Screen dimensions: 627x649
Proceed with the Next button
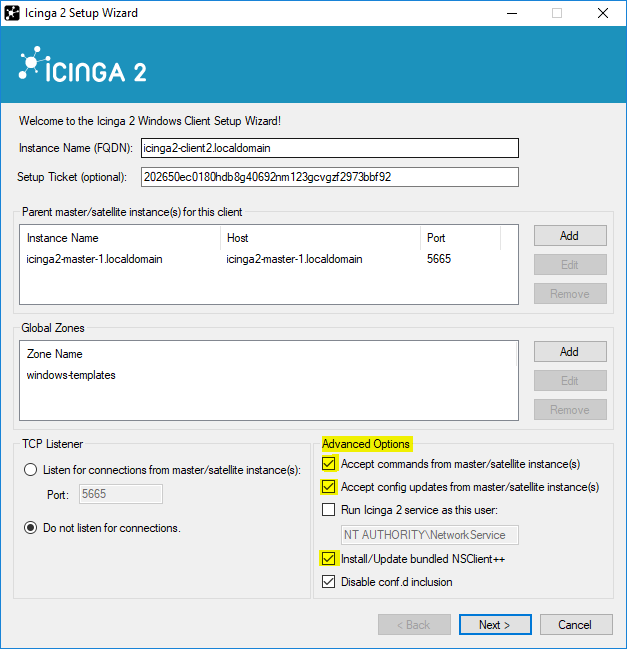point(495,625)
